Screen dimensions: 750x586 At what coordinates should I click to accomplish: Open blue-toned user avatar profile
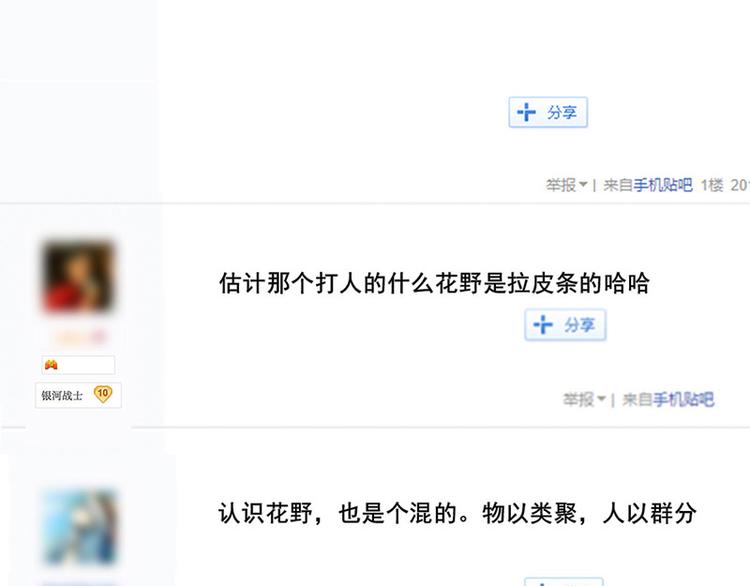tap(80, 527)
